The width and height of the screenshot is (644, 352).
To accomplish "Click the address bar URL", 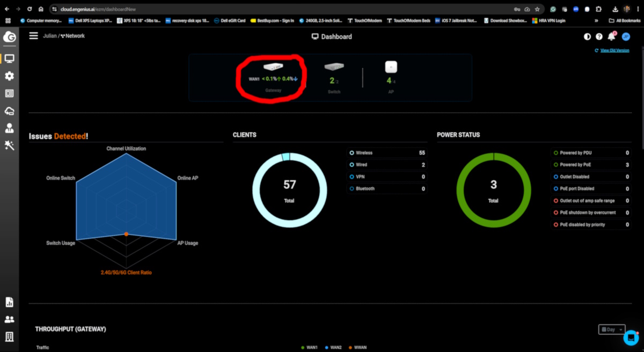I will click(98, 9).
